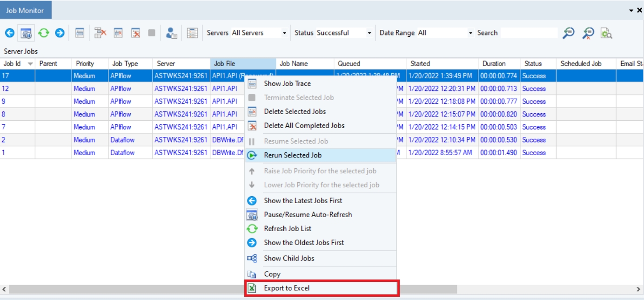Image resolution: width=644 pixels, height=300 pixels.
Task: Click the blue left arrow toolbar icon
Action: coord(10,33)
